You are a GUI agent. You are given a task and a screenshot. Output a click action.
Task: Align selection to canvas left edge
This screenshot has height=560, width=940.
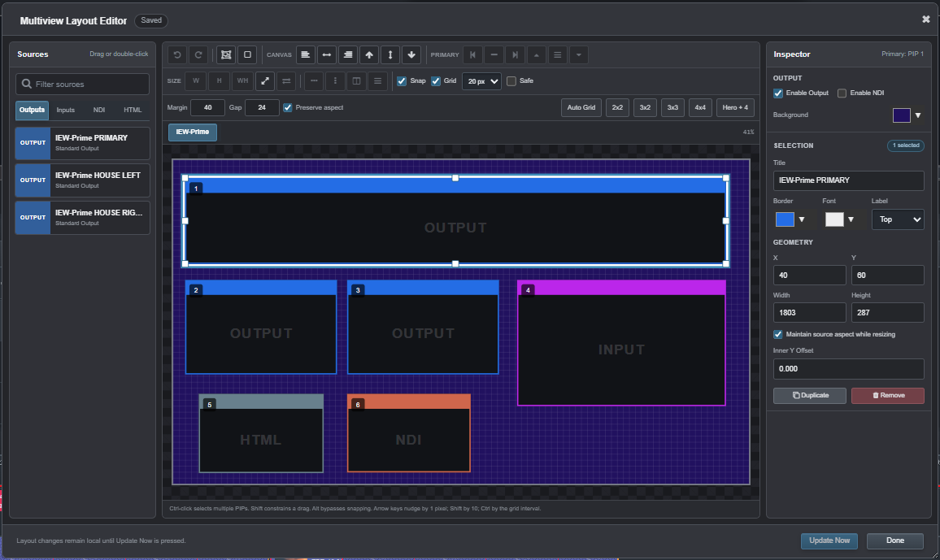tap(306, 54)
